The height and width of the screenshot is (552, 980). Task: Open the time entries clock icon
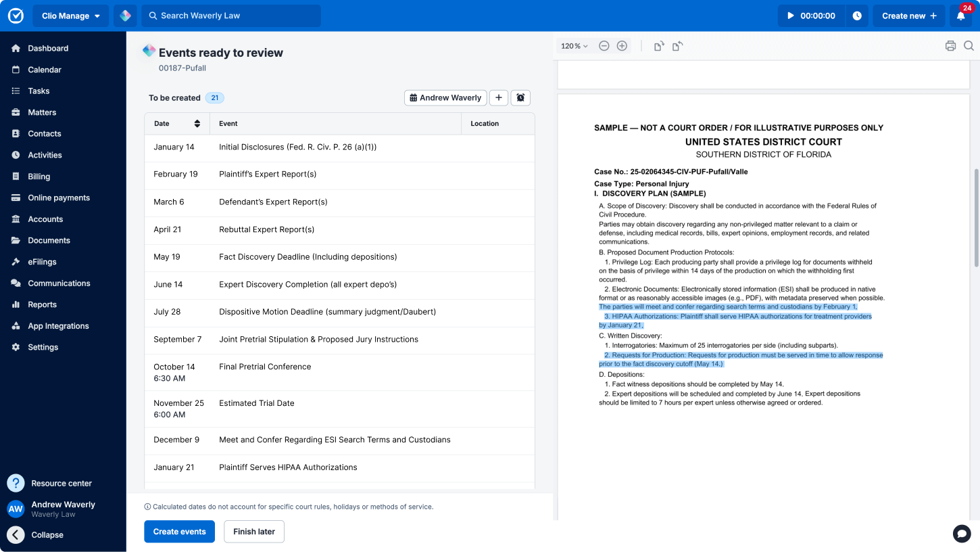coord(857,16)
